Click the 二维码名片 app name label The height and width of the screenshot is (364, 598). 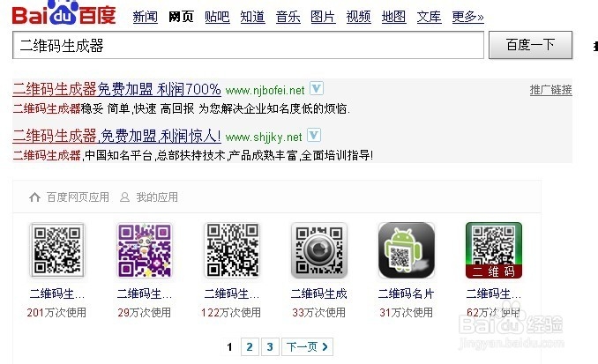407,293
